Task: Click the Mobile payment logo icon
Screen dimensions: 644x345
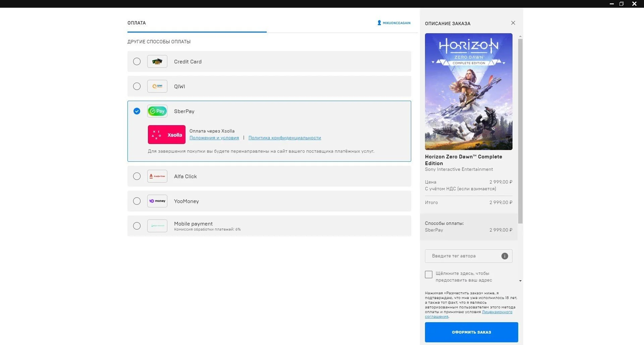Action: point(157,226)
